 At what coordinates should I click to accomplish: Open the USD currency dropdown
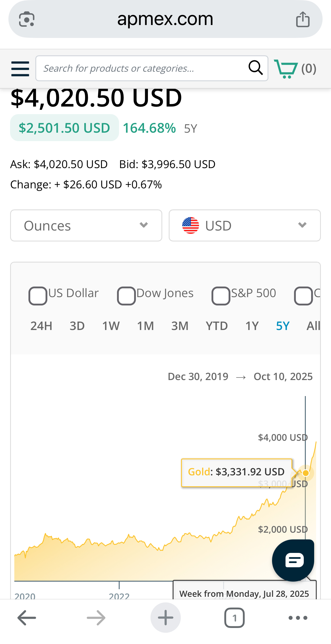[245, 225]
